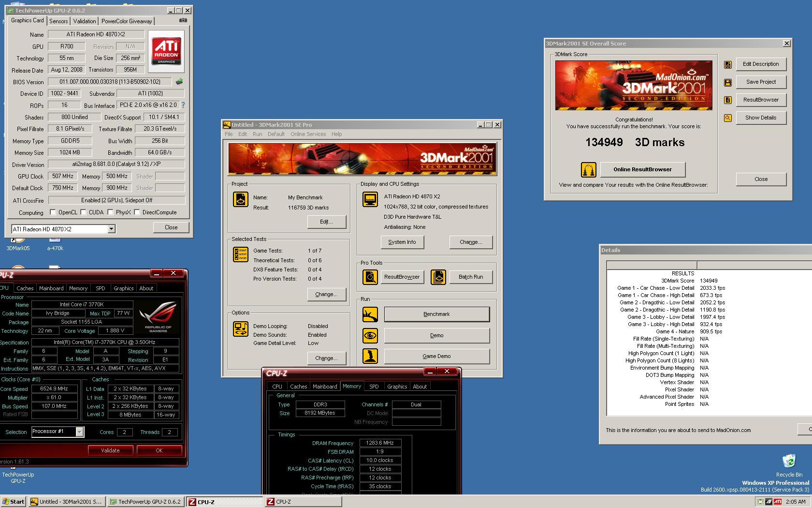Click the Save Project disk icon
This screenshot has height=508, width=812.
[728, 82]
